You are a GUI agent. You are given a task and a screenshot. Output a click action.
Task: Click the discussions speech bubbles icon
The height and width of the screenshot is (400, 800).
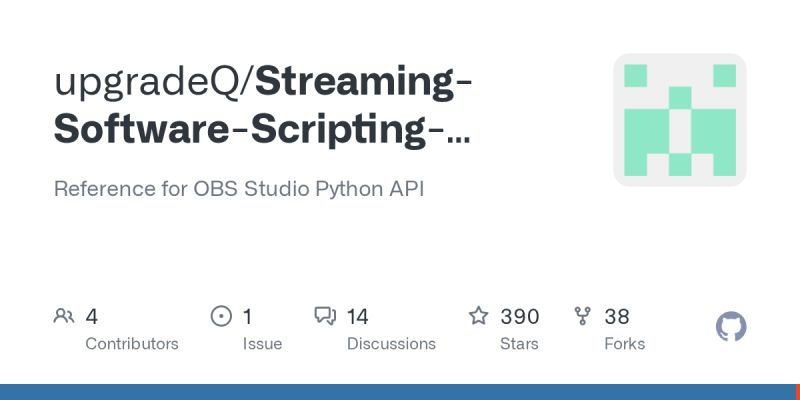pyautogui.click(x=325, y=316)
